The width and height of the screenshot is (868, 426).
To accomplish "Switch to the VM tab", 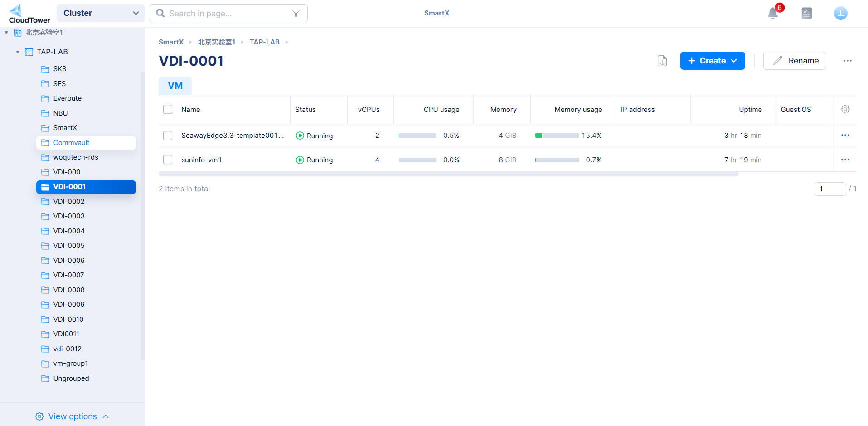I will click(175, 86).
